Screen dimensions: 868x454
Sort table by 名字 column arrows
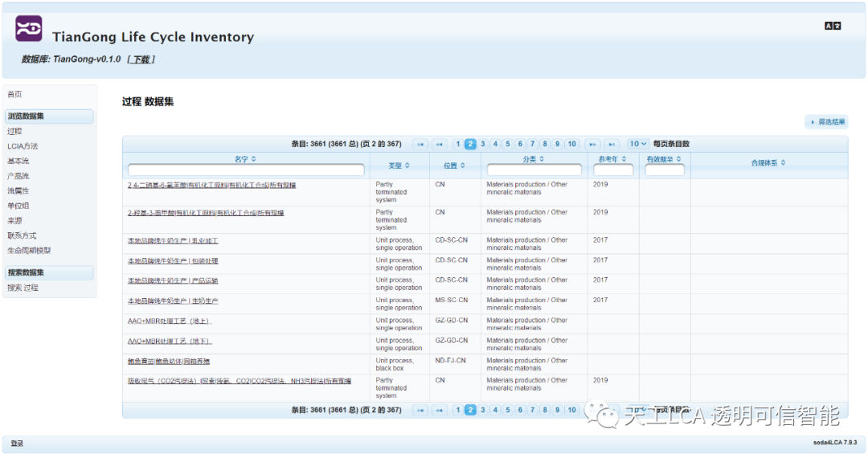253,159
